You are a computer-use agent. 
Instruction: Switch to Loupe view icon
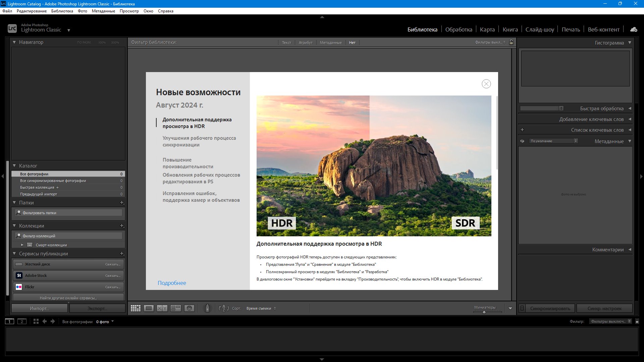pyautogui.click(x=149, y=308)
